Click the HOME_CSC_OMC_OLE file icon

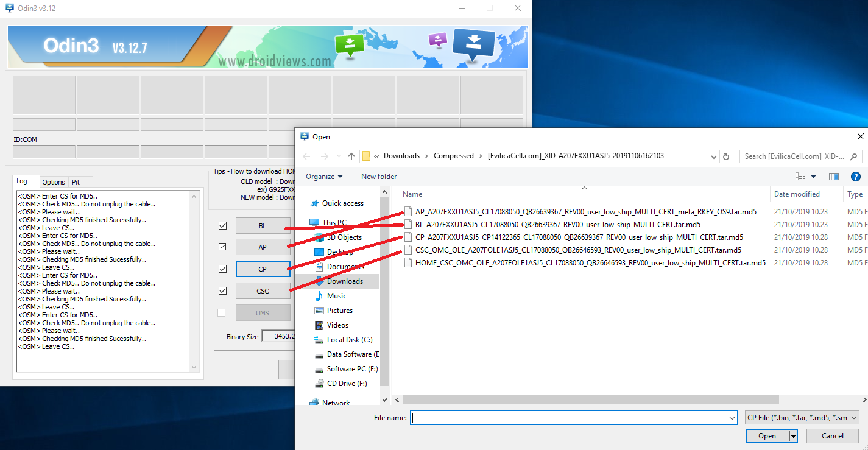click(x=408, y=262)
